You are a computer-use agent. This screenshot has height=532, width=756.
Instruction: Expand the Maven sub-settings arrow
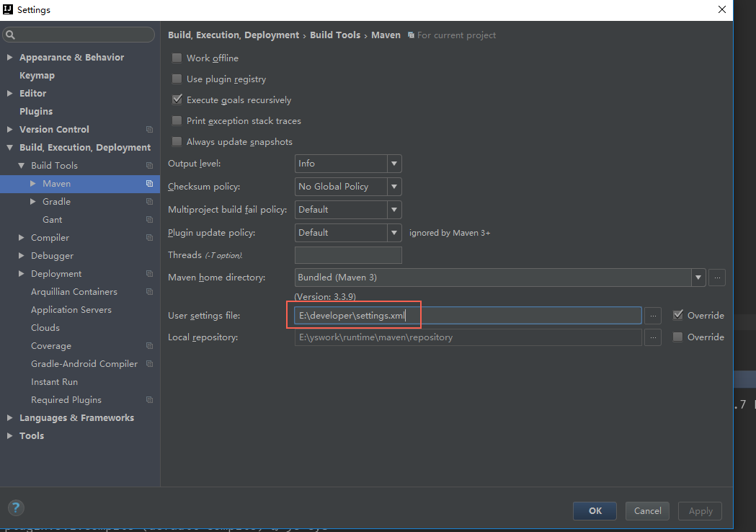(32, 183)
